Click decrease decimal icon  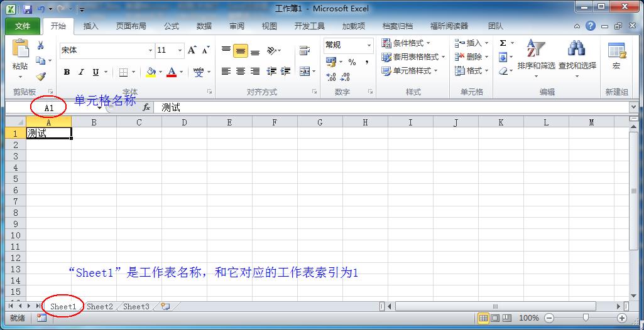[346, 77]
